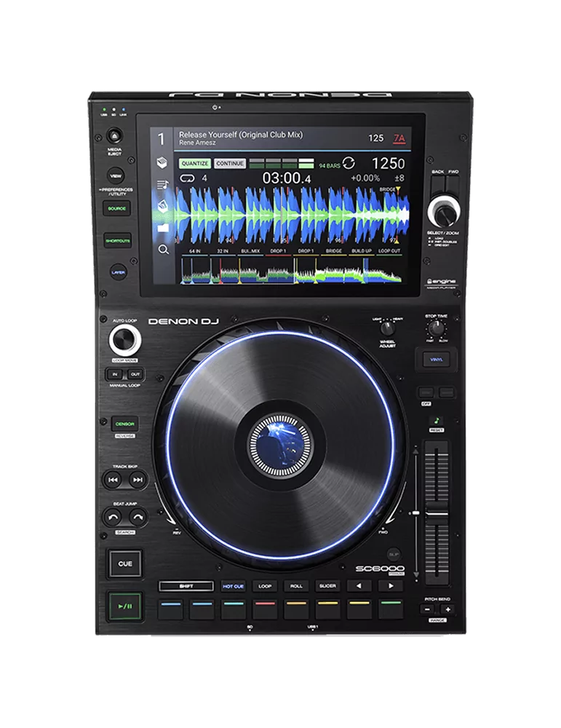Image resolution: width=561 pixels, height=728 pixels.
Task: Skip to next track button
Action: [138, 480]
